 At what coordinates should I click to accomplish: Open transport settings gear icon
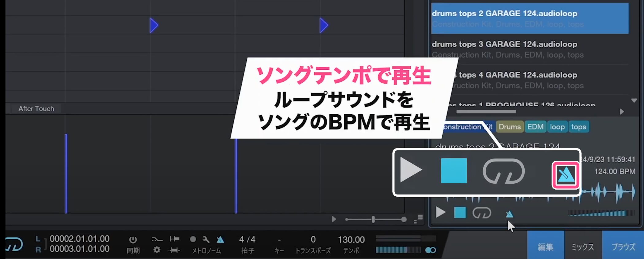coord(157,250)
